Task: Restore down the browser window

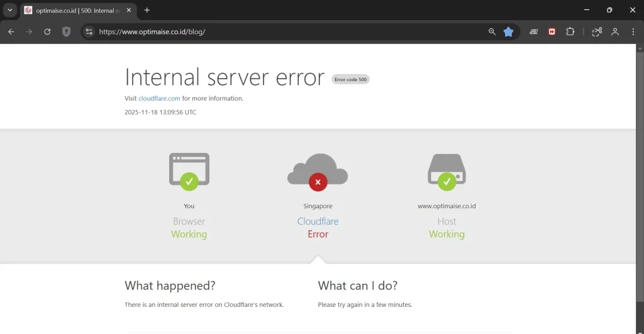Action: (x=609, y=10)
